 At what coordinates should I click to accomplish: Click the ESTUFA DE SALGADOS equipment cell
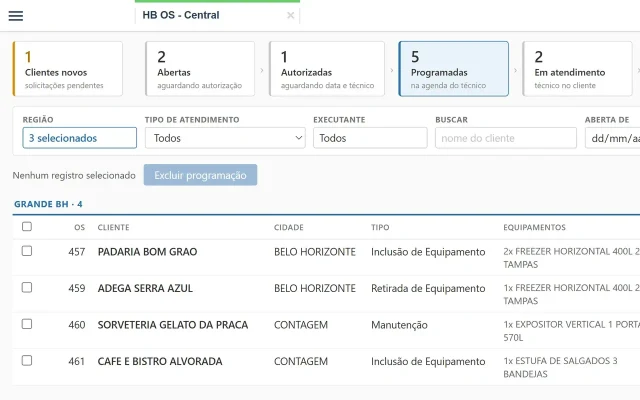tap(560, 367)
